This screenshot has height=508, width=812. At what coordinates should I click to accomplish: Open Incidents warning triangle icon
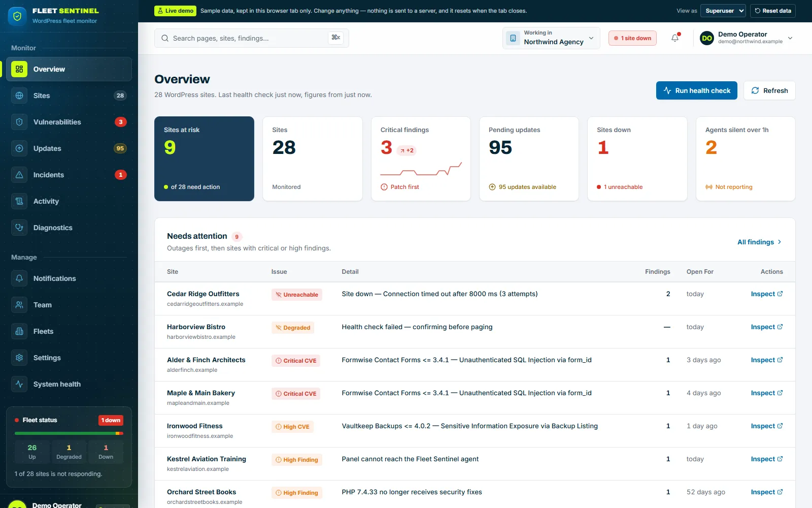(19, 175)
